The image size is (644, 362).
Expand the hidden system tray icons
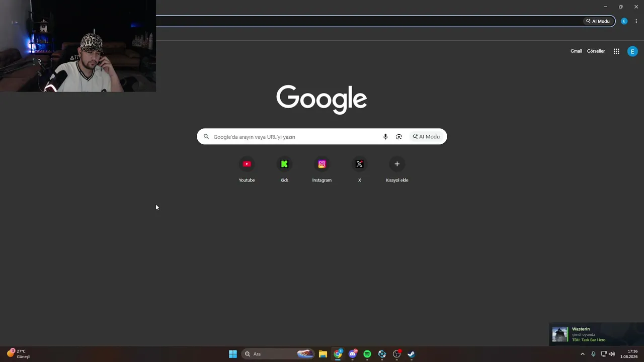583,354
